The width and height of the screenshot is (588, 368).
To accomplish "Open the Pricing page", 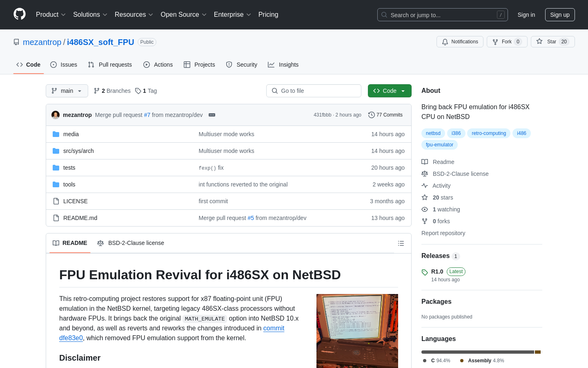I will point(268,15).
